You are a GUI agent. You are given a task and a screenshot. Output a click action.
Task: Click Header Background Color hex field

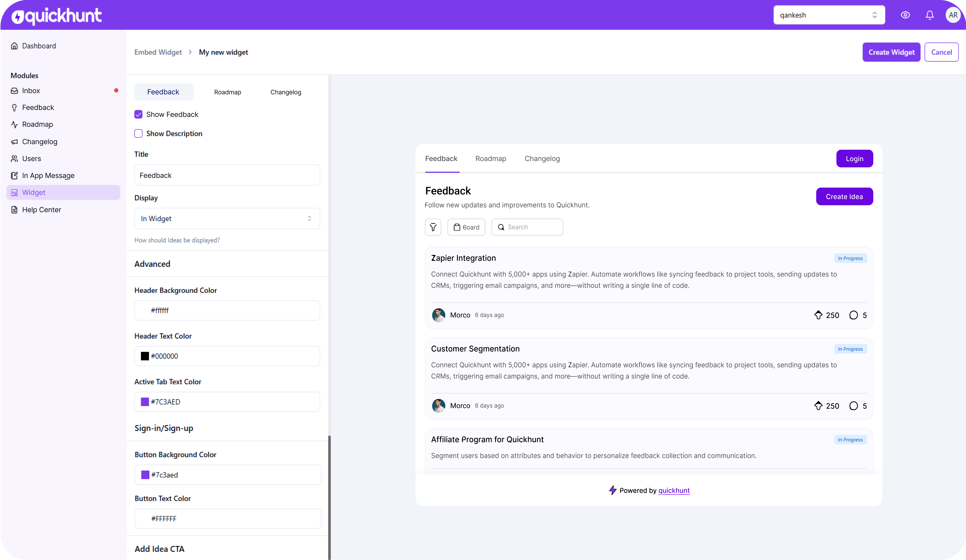click(x=227, y=310)
